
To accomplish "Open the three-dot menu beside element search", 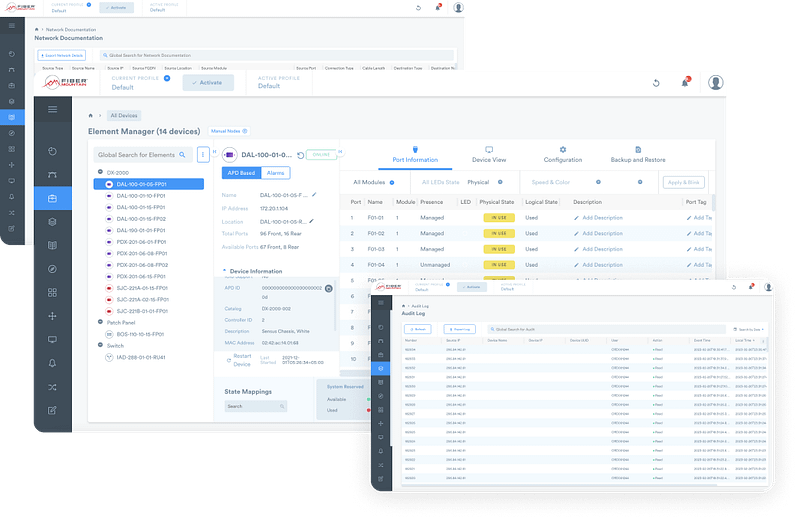I will click(x=203, y=155).
